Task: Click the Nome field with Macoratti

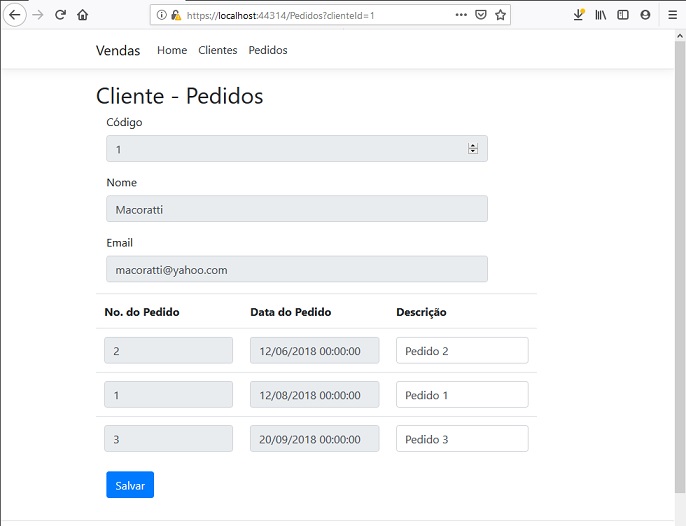Action: click(297, 209)
